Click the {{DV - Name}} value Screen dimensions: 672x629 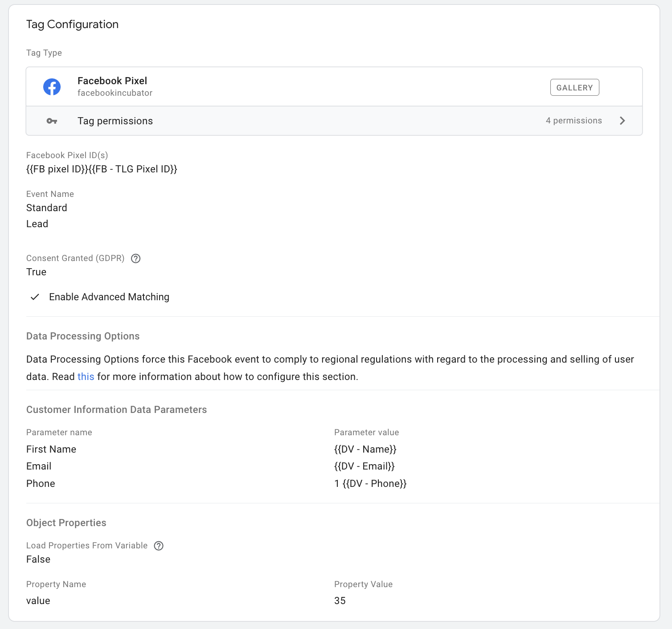pos(365,449)
